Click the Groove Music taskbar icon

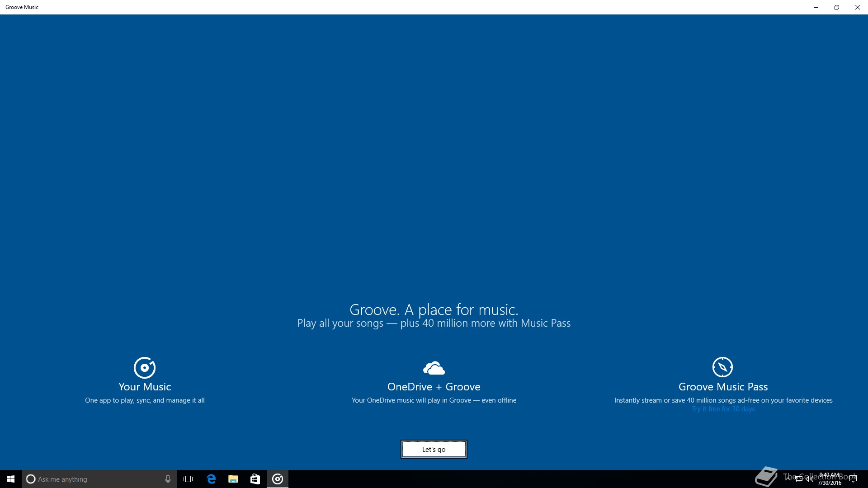click(x=278, y=479)
